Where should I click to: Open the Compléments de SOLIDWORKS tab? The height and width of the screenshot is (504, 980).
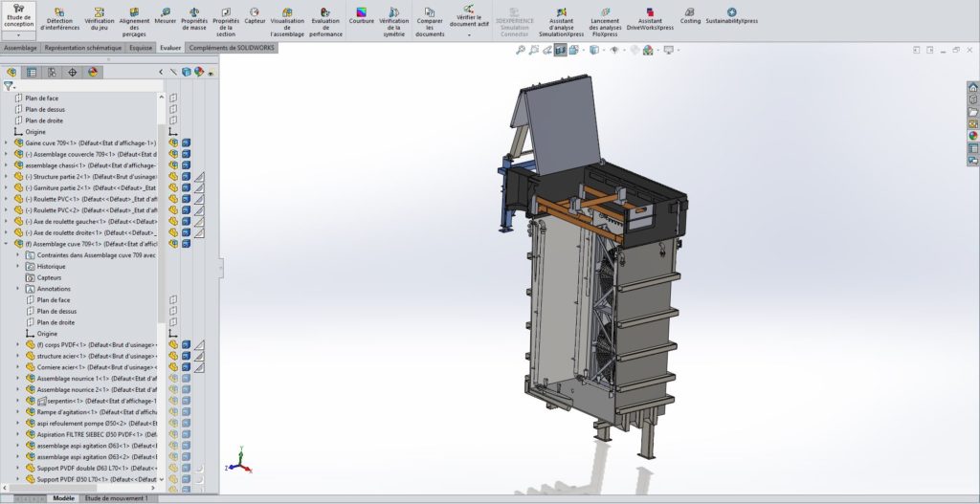pyautogui.click(x=233, y=47)
